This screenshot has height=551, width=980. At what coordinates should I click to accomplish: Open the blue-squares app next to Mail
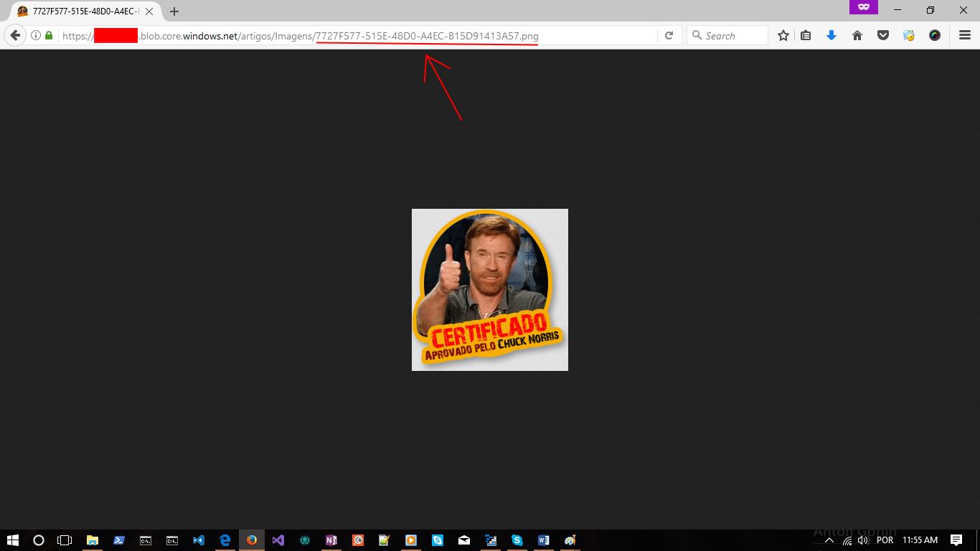[x=491, y=540]
